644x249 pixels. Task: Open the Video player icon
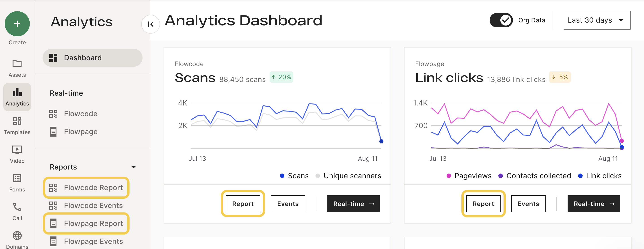point(17,150)
